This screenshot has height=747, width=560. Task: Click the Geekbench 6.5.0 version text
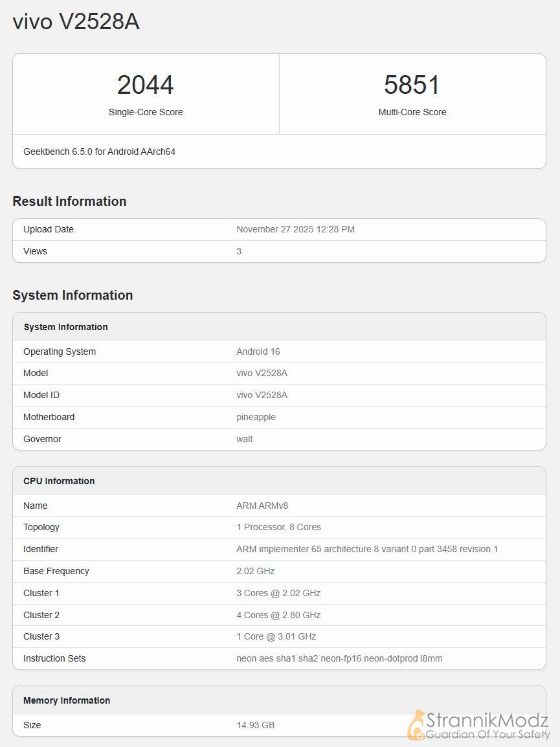pyautogui.click(x=99, y=151)
